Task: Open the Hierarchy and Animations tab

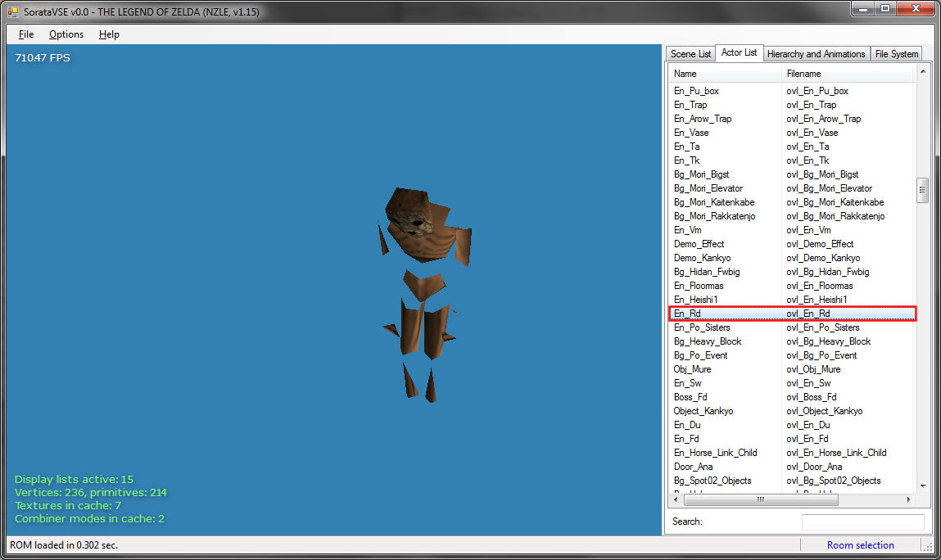Action: tap(817, 54)
